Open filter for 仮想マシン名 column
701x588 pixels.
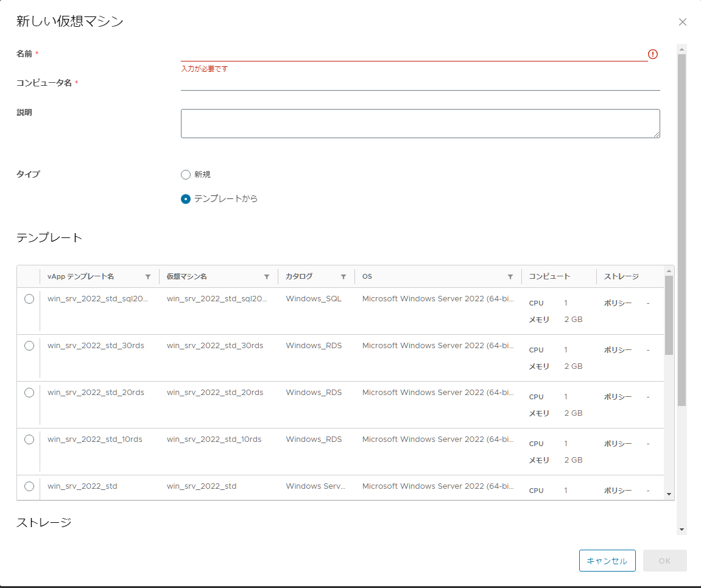(x=267, y=276)
